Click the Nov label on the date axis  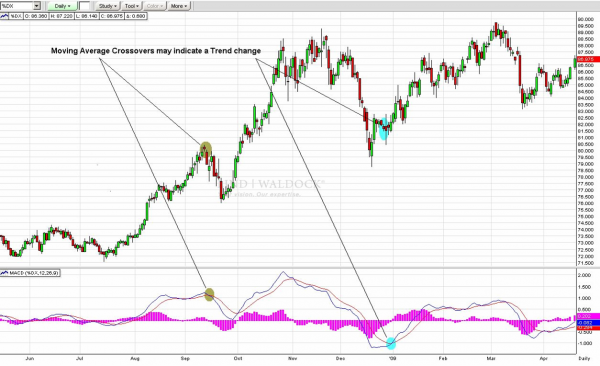[x=292, y=359]
